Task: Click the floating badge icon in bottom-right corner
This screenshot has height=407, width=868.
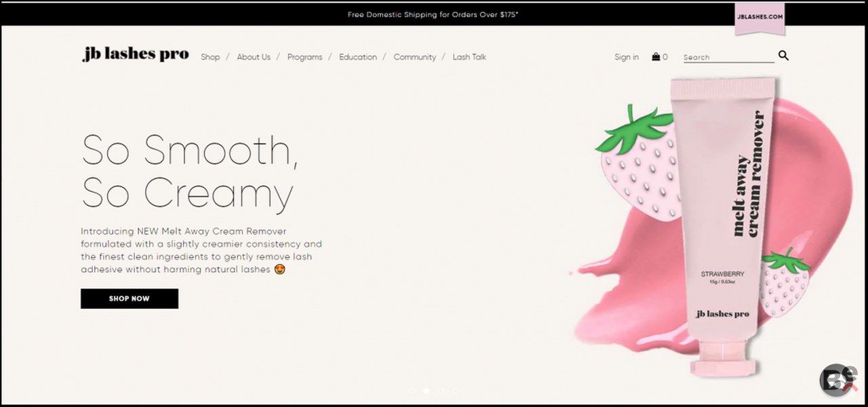Action: (x=838, y=380)
